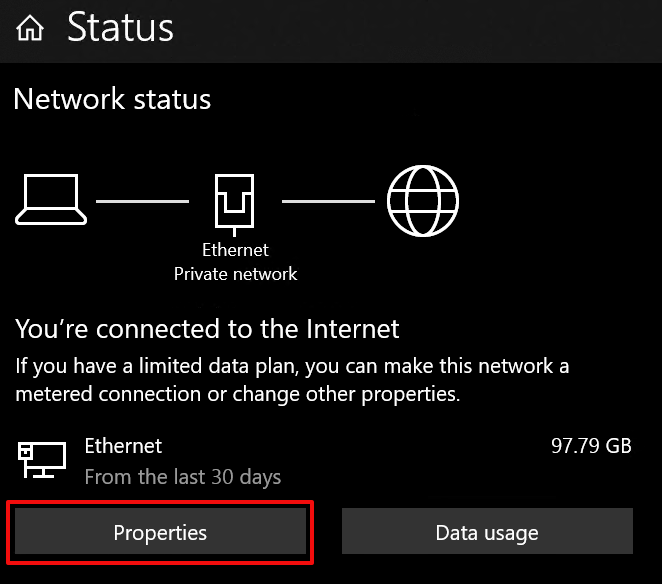Click the small Ethernet adapter icon
The height and width of the screenshot is (584, 662).
click(x=41, y=459)
